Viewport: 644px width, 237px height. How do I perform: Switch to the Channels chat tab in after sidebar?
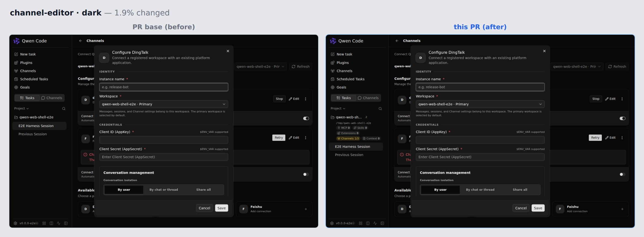(x=368, y=98)
